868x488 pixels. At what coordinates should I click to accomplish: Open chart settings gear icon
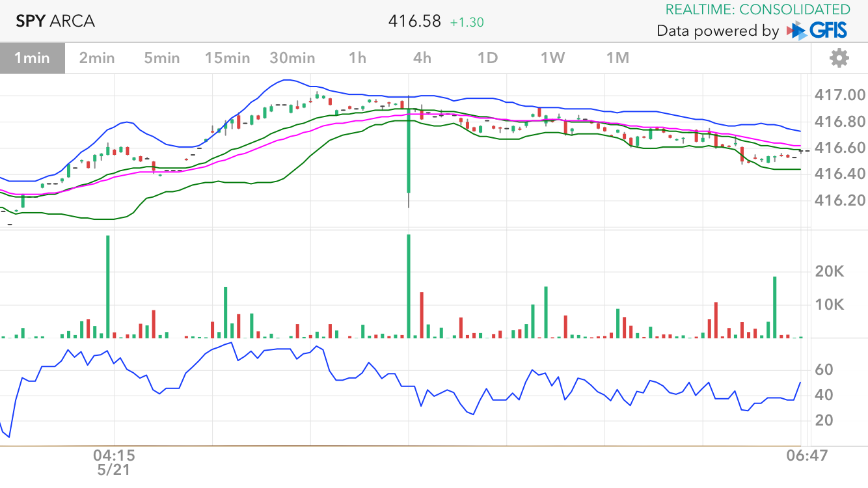(x=839, y=58)
